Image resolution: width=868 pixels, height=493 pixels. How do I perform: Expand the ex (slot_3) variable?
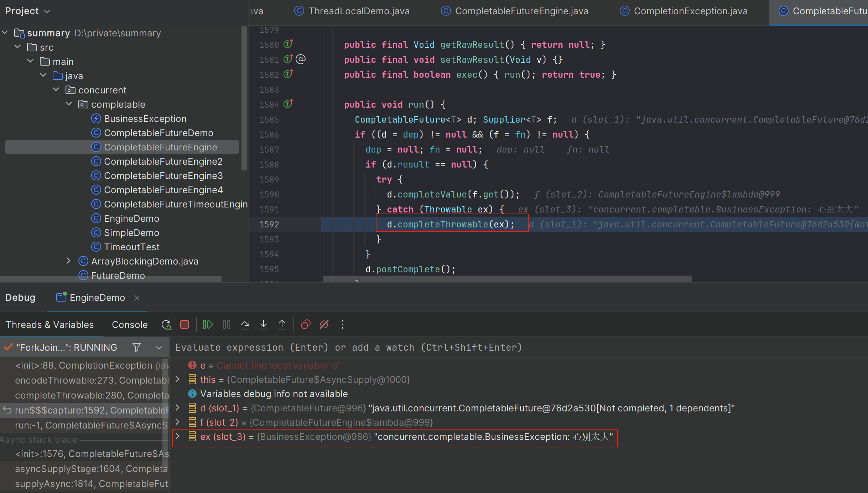[x=178, y=436]
